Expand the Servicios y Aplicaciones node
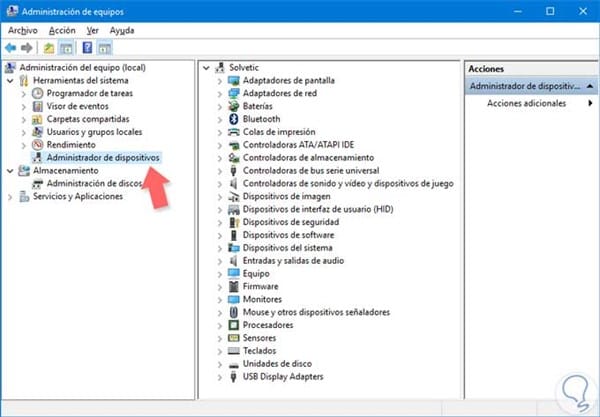This screenshot has width=600, height=417. click(10, 197)
